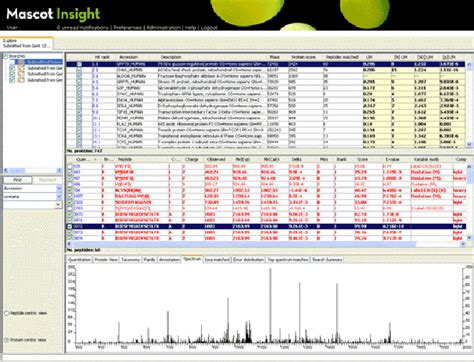This screenshot has width=474, height=362.
Task: Sort proteins by the Accession column header
Action: (128, 57)
